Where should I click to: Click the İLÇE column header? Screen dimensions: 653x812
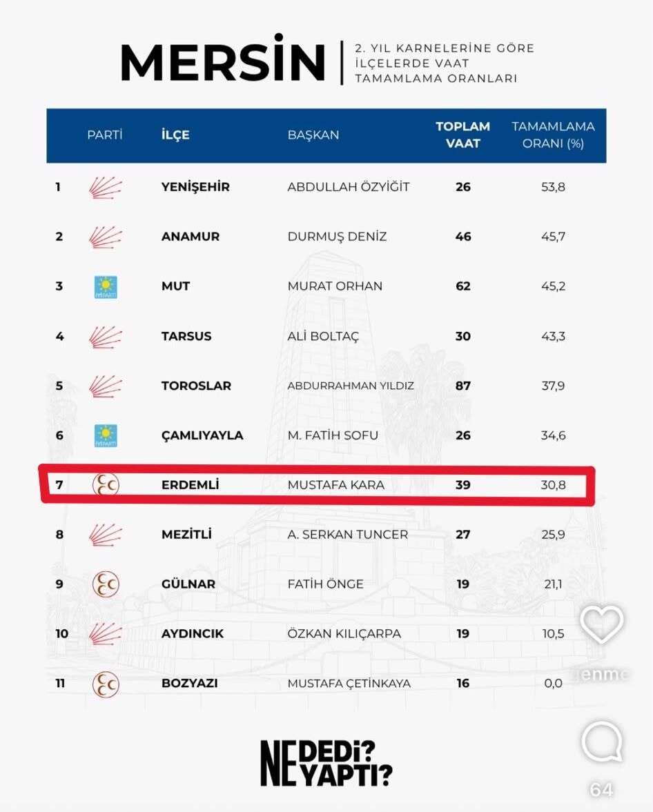[x=175, y=135]
